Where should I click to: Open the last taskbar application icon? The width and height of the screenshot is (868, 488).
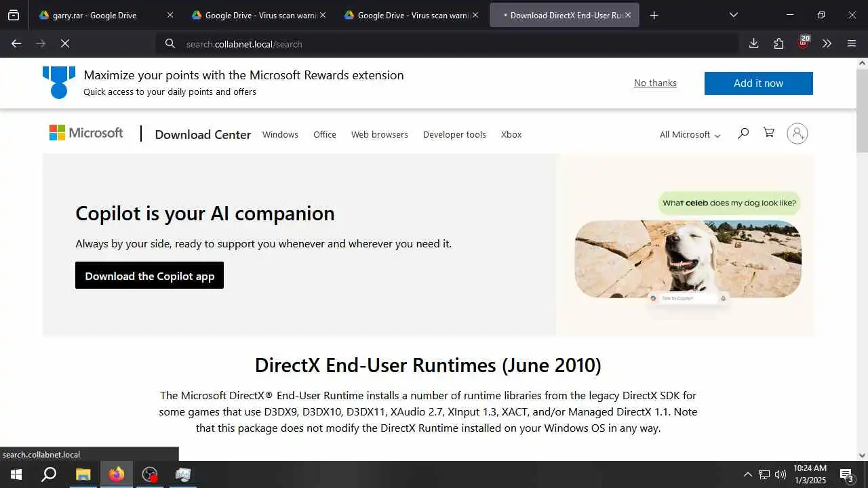click(183, 474)
